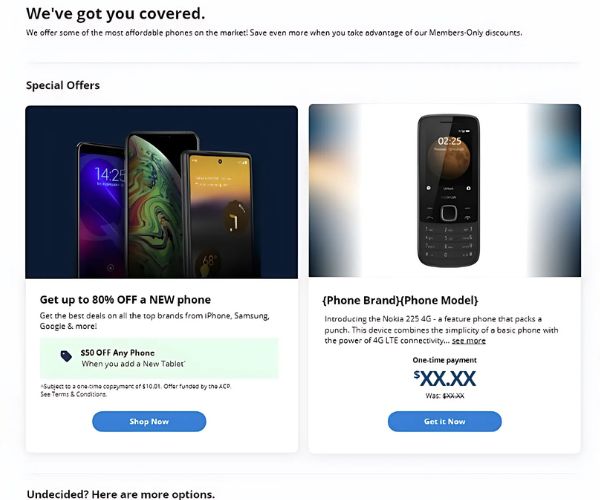Click the $XX.XX one-time payment price

[x=445, y=378]
